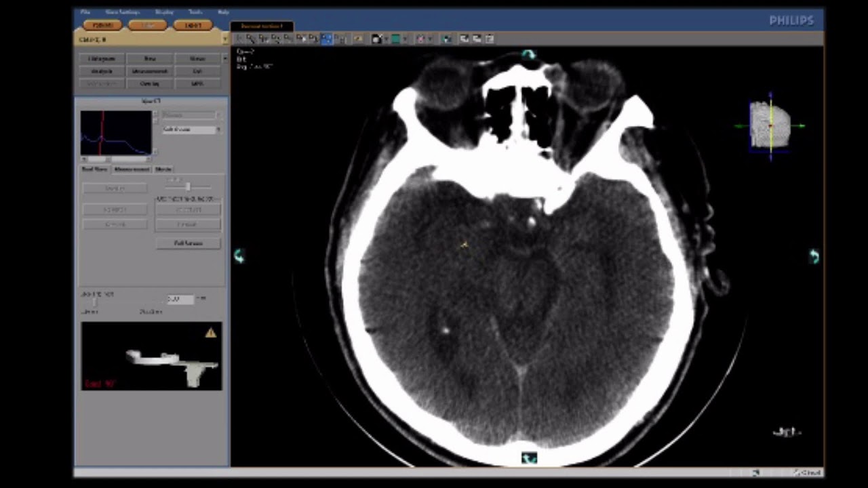Select the pointer arrow tool in toolbar

239,39
